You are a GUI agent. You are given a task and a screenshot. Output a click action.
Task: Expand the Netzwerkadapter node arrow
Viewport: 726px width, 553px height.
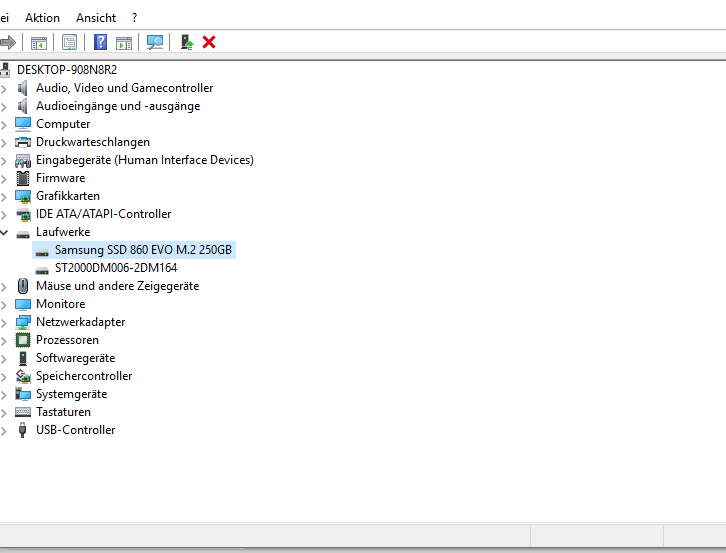4,323
